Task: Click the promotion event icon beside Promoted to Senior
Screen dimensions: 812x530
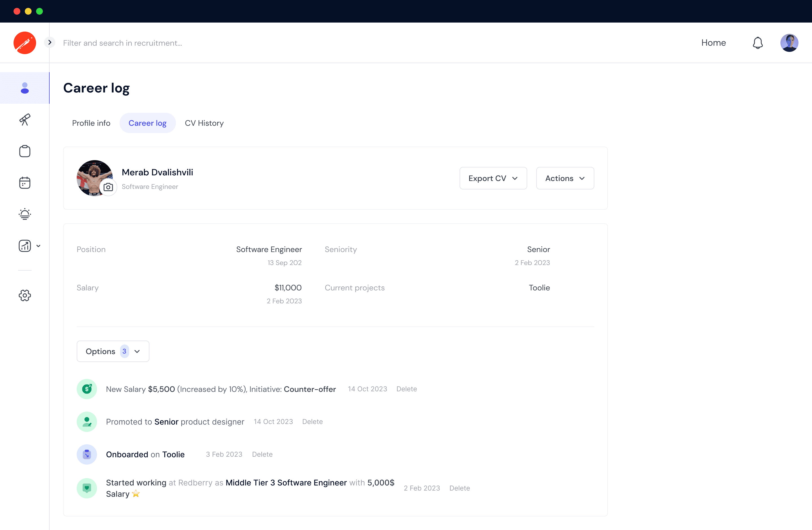Action: coord(87,421)
